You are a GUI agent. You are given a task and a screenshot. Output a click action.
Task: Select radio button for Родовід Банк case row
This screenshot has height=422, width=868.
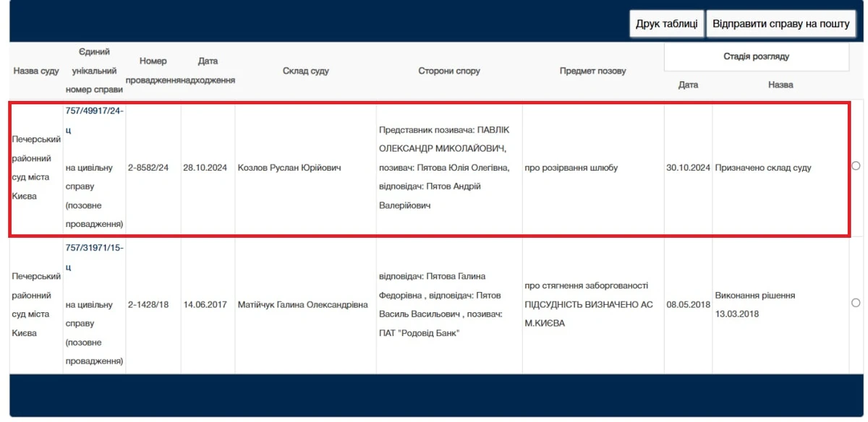tap(856, 303)
